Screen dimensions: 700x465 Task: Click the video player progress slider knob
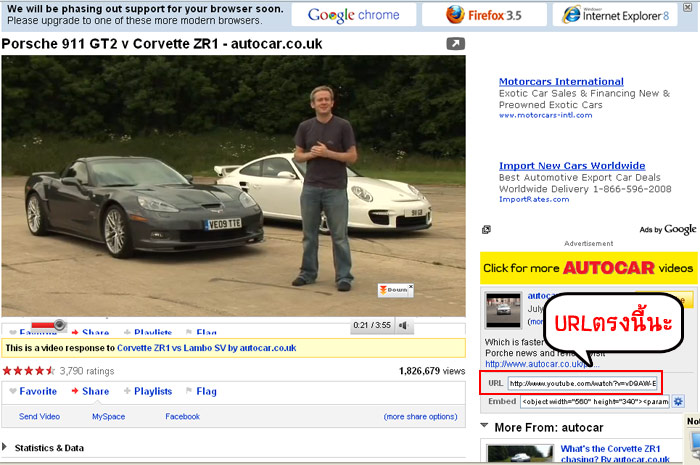[x=59, y=324]
